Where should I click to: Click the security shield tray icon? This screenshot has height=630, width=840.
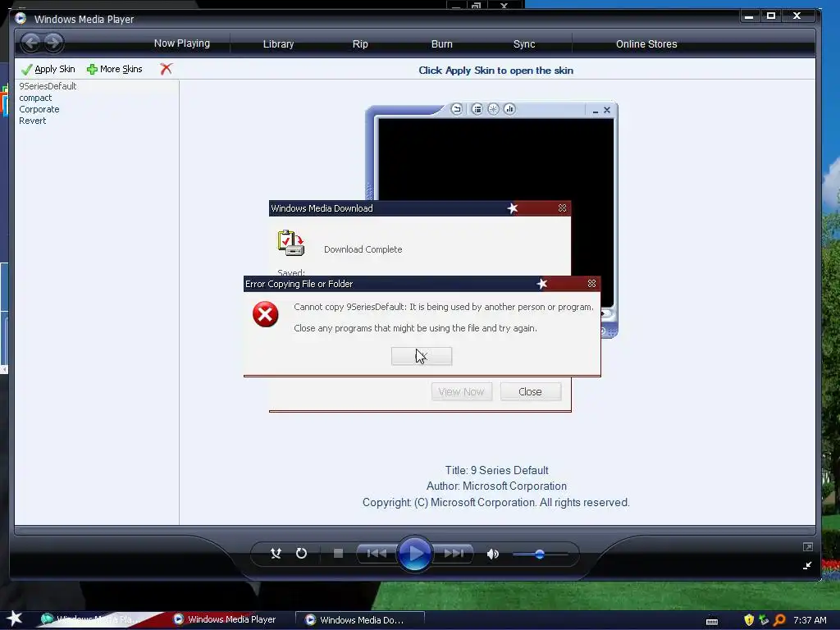[x=749, y=620]
